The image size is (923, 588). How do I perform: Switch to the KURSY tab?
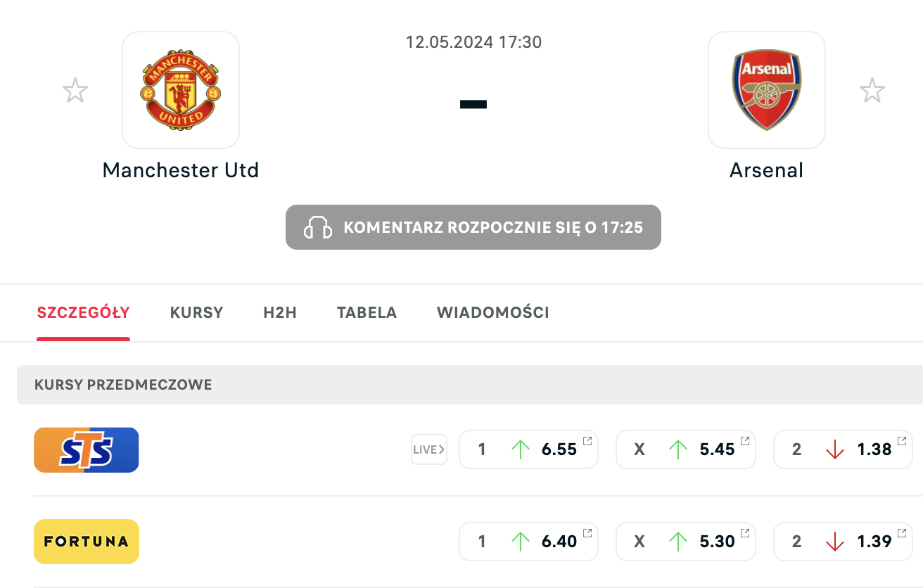(196, 313)
